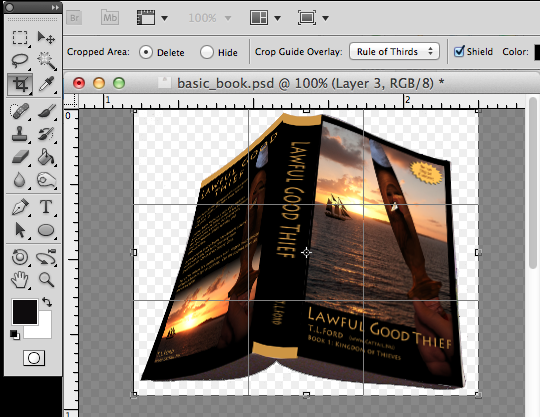Screen dimensions: 540x417
Task: Reset default foreground and background colors
Action: (x=14, y=334)
